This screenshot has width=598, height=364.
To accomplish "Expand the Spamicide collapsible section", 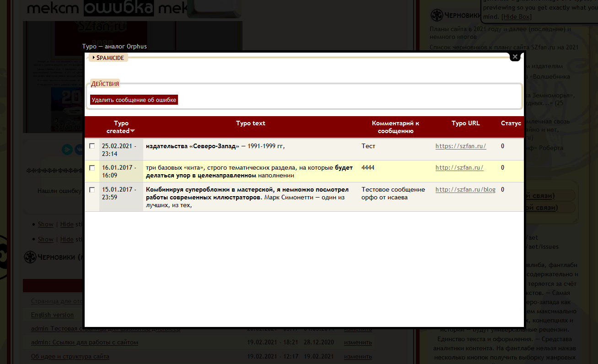I will (110, 58).
